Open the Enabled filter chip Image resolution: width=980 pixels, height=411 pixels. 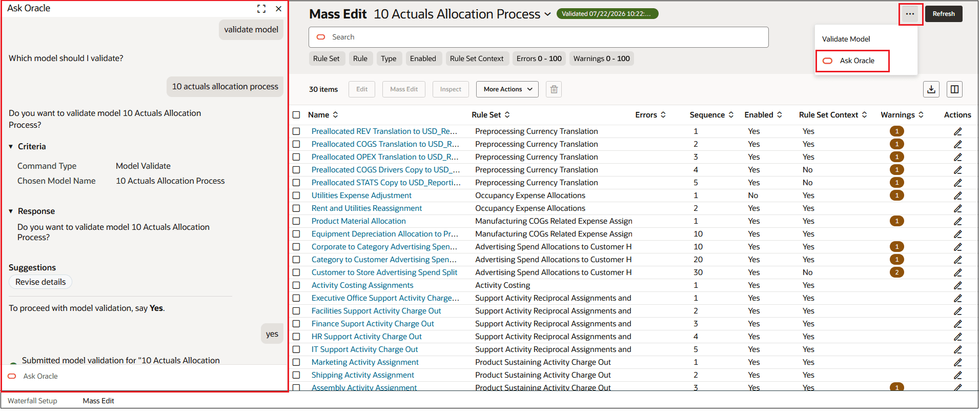(x=423, y=58)
